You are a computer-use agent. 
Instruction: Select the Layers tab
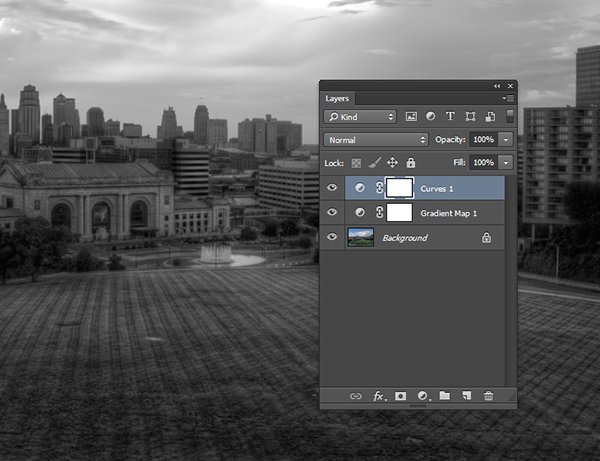pos(337,99)
